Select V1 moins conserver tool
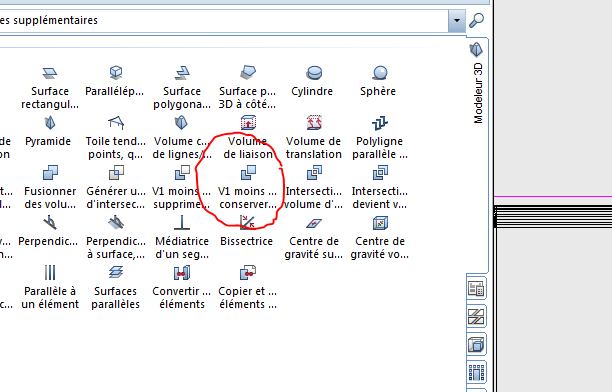This screenshot has width=612, height=392. tap(247, 187)
